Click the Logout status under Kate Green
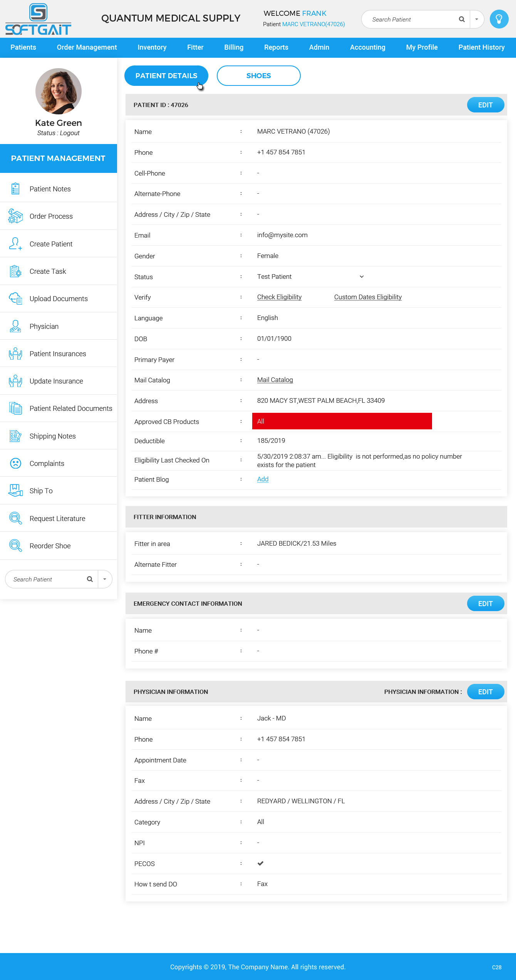The width and height of the screenshot is (516, 980). point(70,133)
